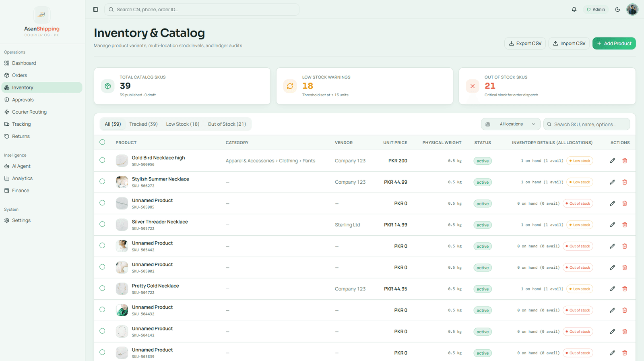Sort by the Unit Price column header
The height and width of the screenshot is (361, 644).
(x=395, y=143)
